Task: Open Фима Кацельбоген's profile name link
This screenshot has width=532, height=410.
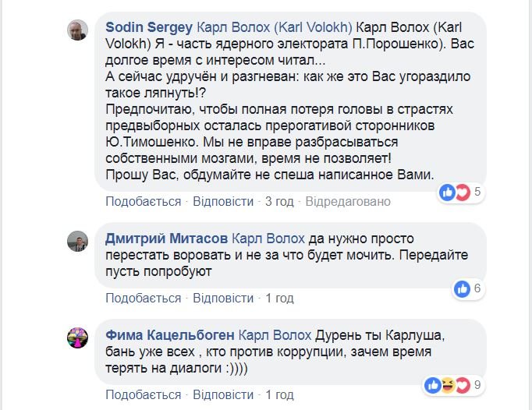Action: (169, 334)
